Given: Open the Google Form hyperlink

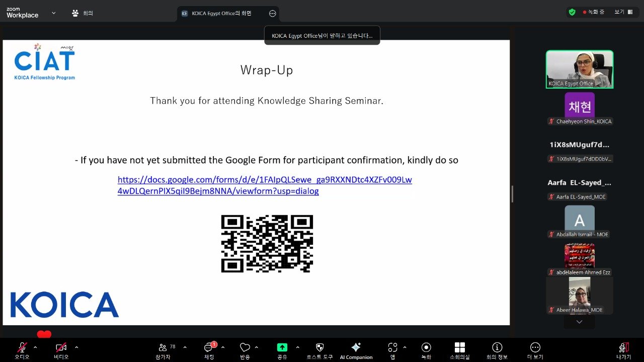Looking at the screenshot, I should coord(265,185).
